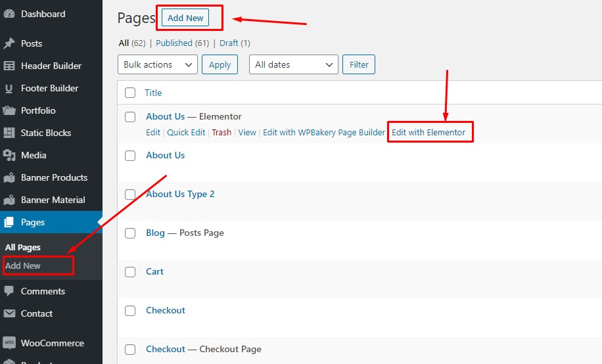Click View row action
Image resolution: width=602 pixels, height=364 pixels.
pos(247,132)
